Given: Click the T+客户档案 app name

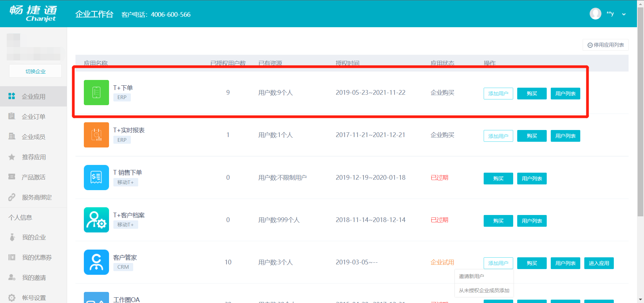Looking at the screenshot, I should (x=129, y=215).
